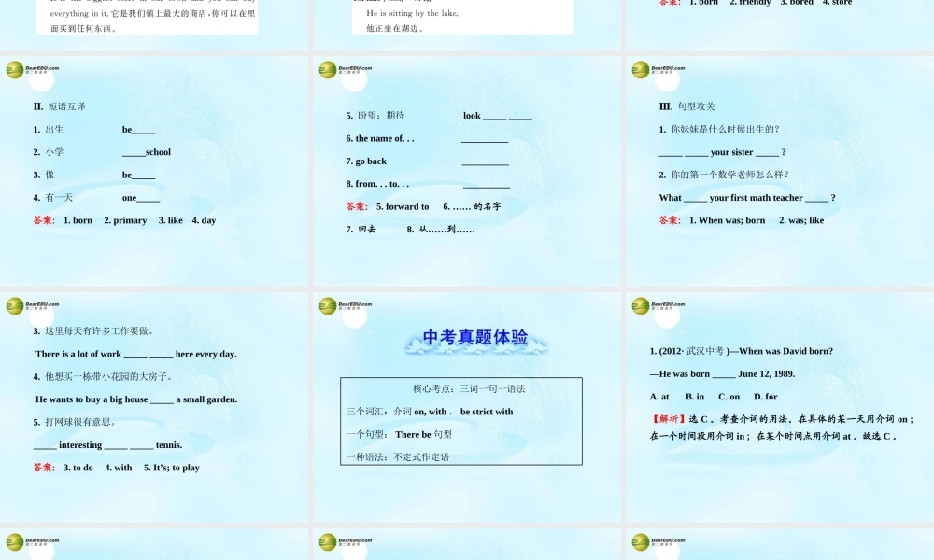Expand the 核心考点 summary box
The image size is (934, 560).
[460, 421]
